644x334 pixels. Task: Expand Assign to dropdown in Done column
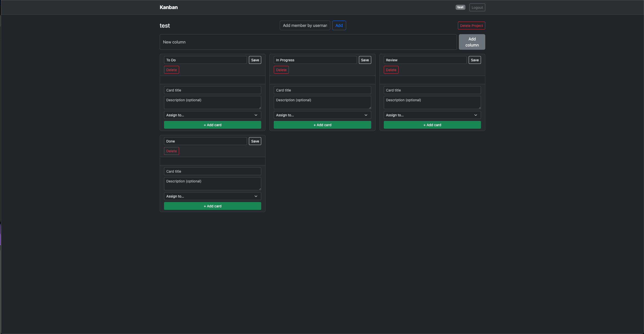click(x=212, y=196)
